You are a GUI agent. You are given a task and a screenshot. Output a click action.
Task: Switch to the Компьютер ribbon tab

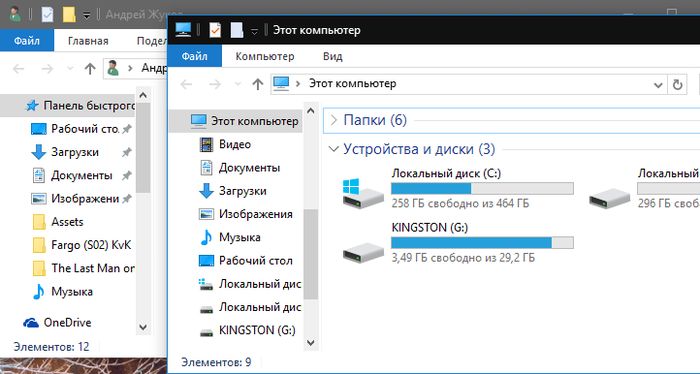pyautogui.click(x=265, y=56)
